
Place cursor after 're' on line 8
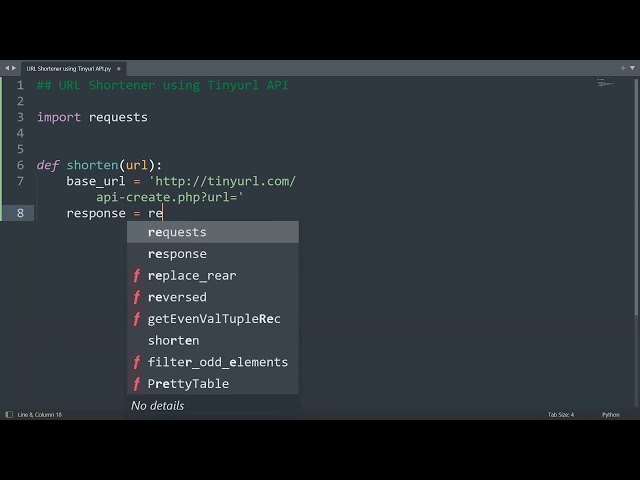point(163,213)
